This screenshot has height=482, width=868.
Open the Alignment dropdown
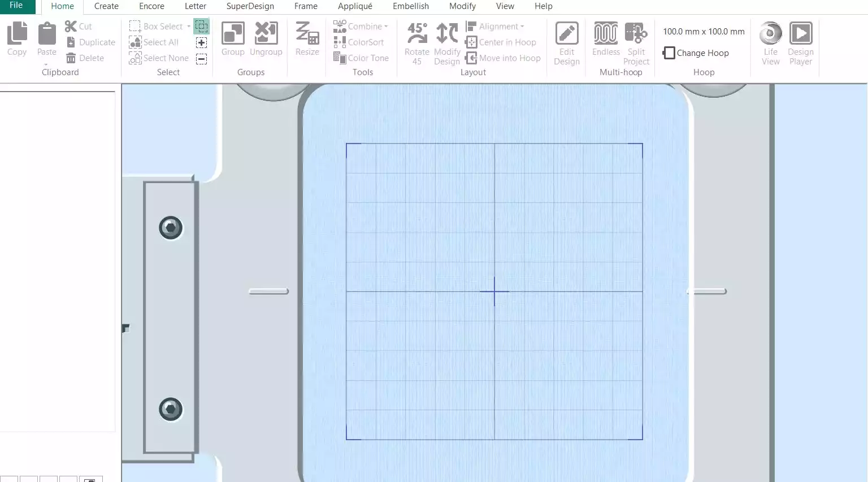495,27
